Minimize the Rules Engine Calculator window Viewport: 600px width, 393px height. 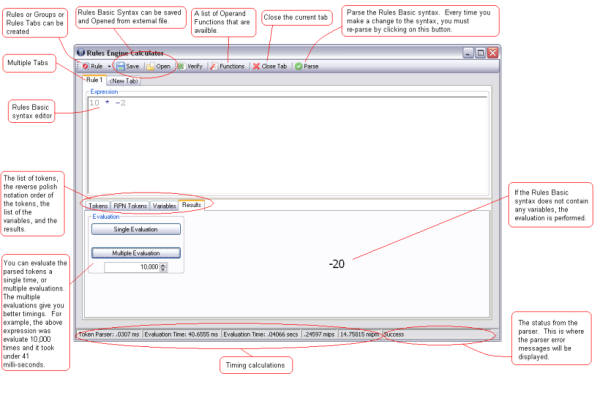point(468,53)
